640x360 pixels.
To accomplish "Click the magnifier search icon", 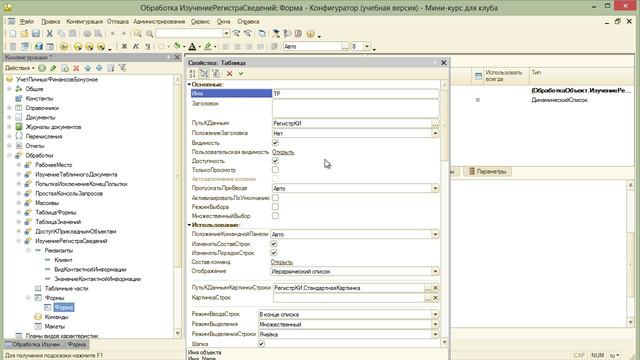I will [150, 34].
